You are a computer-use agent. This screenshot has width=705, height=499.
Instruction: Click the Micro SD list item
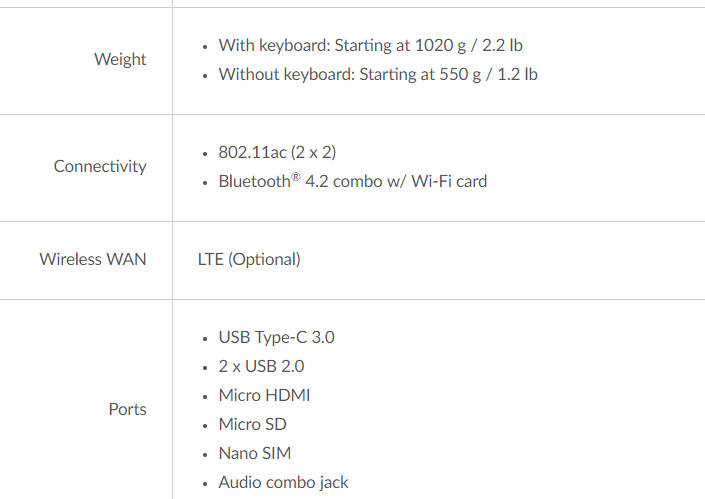pyautogui.click(x=253, y=424)
